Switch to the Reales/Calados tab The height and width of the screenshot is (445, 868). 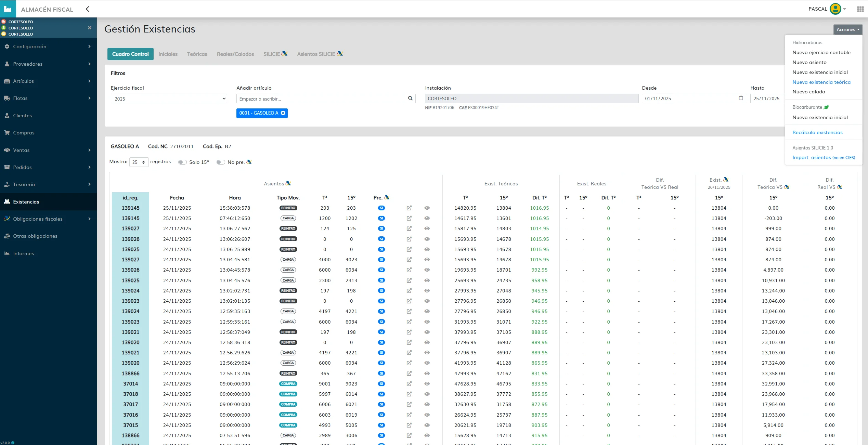[235, 54]
